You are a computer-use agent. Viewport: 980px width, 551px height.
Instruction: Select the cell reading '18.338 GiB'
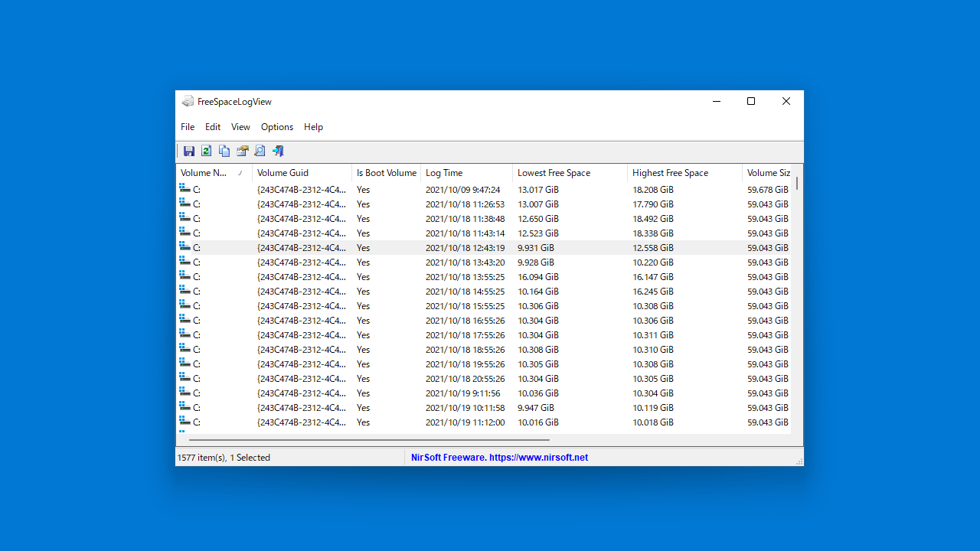[653, 233]
